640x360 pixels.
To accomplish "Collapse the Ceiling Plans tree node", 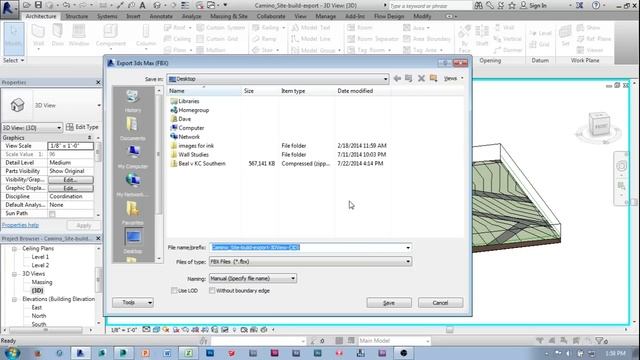I will coord(14,249).
